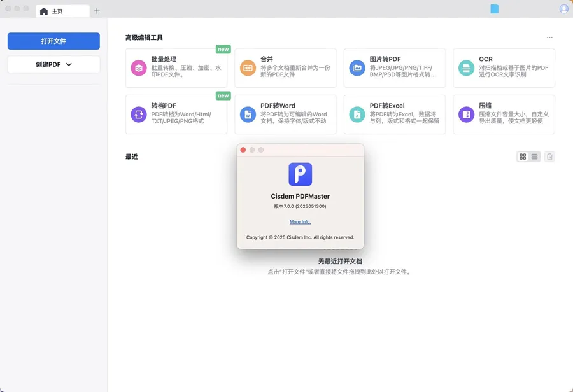Click the Convert PDF (转档PDF) purple icon
Image resolution: width=573 pixels, height=392 pixels.
(x=138, y=115)
